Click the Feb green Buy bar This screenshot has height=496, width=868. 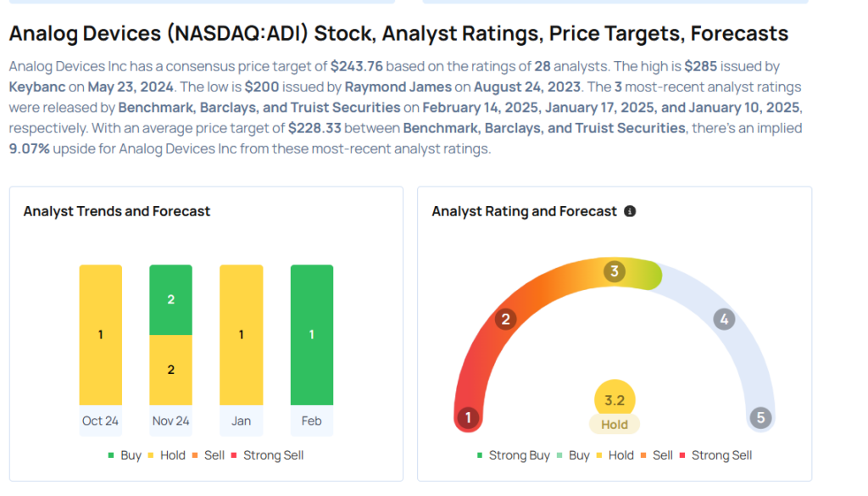point(311,335)
